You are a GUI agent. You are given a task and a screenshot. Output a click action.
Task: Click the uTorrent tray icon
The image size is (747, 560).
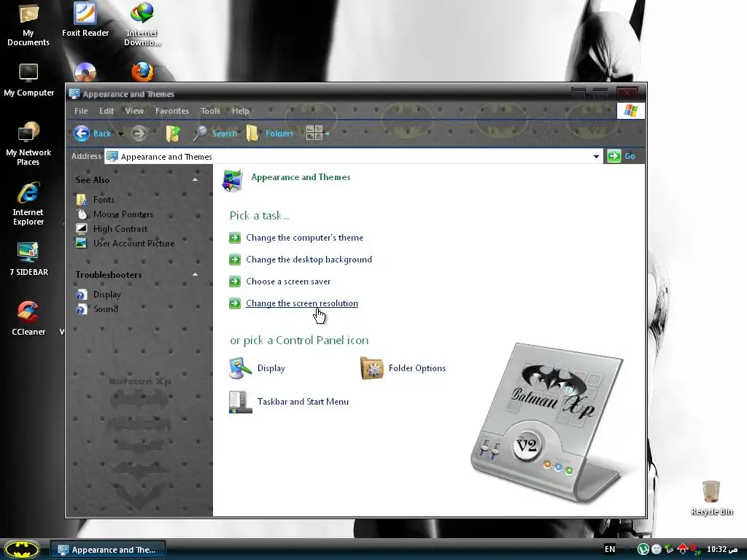point(643,549)
